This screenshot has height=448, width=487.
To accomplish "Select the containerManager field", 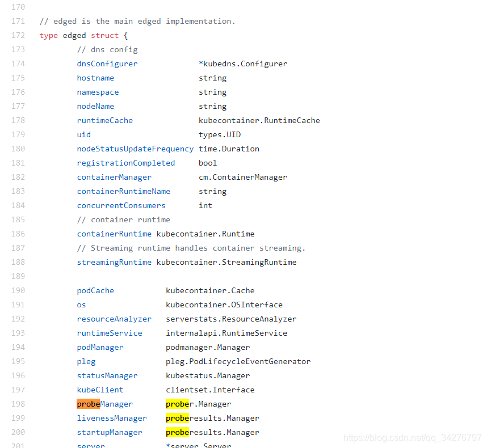I will (x=114, y=177).
